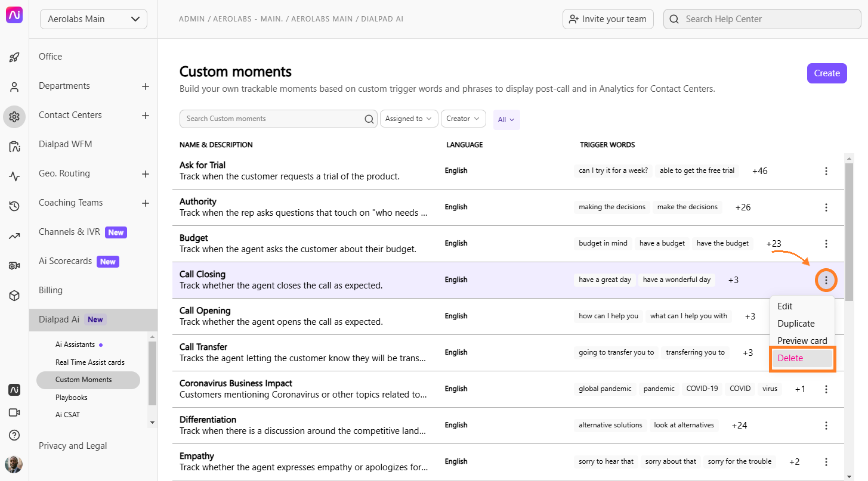Image resolution: width=868 pixels, height=481 pixels.
Task: Click the 'budget in mind' trigger tag
Action: click(603, 243)
